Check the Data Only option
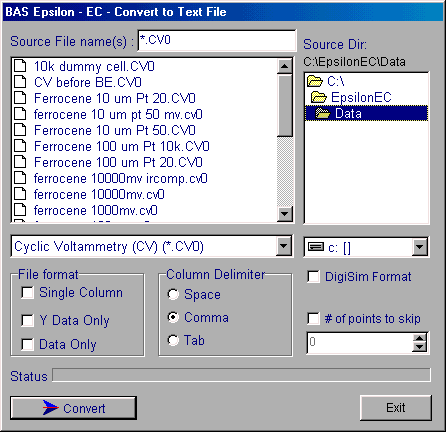Image resolution: width=446 pixels, height=432 pixels. point(27,344)
